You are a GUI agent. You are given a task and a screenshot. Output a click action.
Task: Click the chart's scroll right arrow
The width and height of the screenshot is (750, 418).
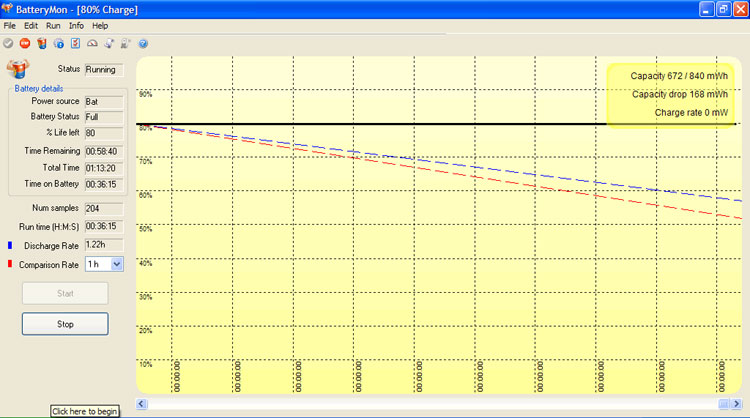pos(737,404)
